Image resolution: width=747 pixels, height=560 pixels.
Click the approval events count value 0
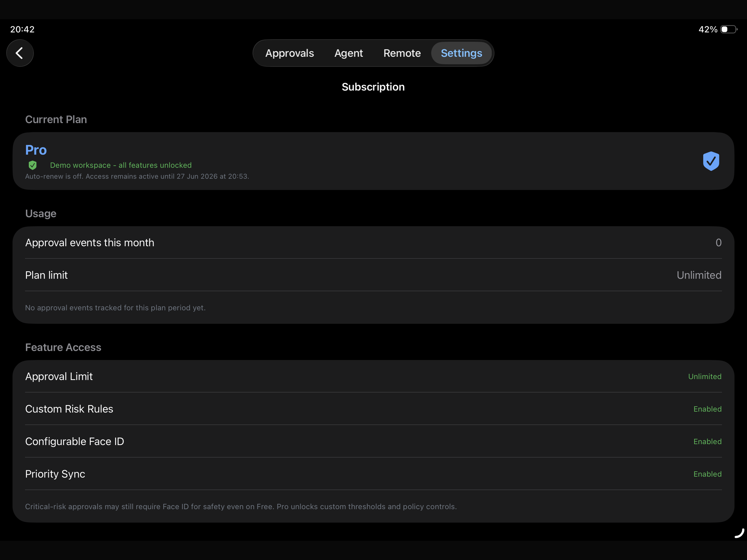click(718, 243)
